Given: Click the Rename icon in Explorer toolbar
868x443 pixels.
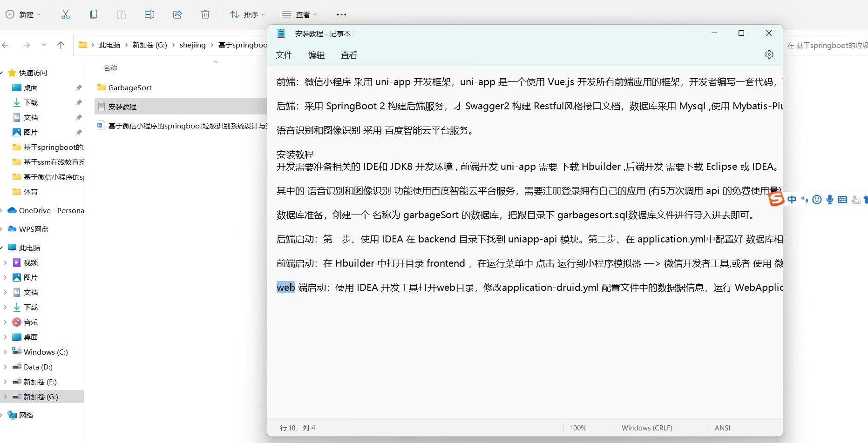Looking at the screenshot, I should (149, 14).
